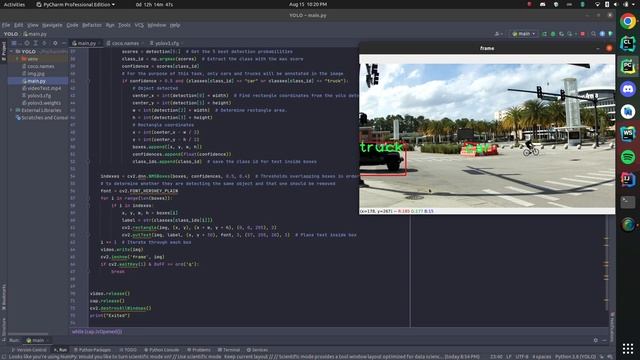Click the UTF-8 encoding status widget
The width and height of the screenshot is (640, 360).
tap(522, 356)
